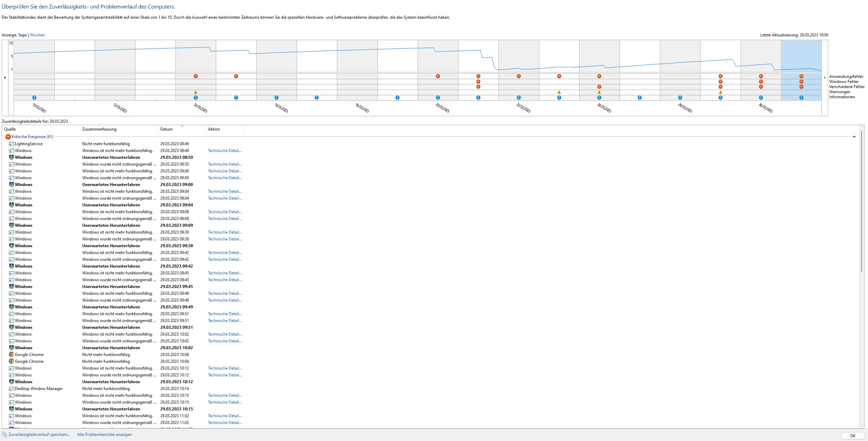This screenshot has width=868, height=441.
Task: Click the warning icon in the 14.03.2023 column
Action: click(x=196, y=92)
